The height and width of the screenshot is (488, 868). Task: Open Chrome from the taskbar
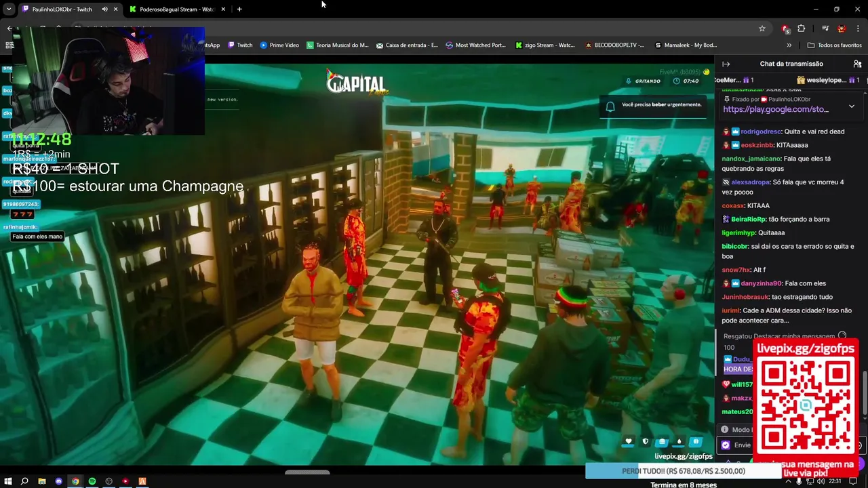point(75,481)
